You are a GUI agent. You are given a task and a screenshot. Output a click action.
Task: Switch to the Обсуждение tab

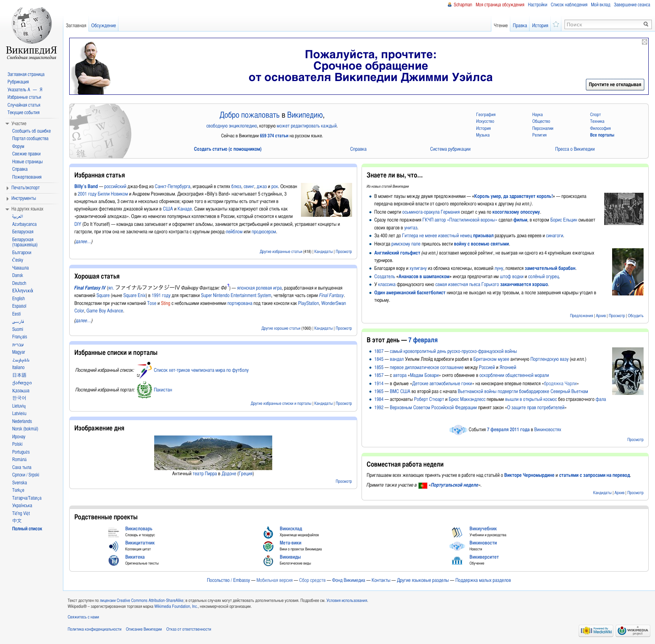[103, 26]
